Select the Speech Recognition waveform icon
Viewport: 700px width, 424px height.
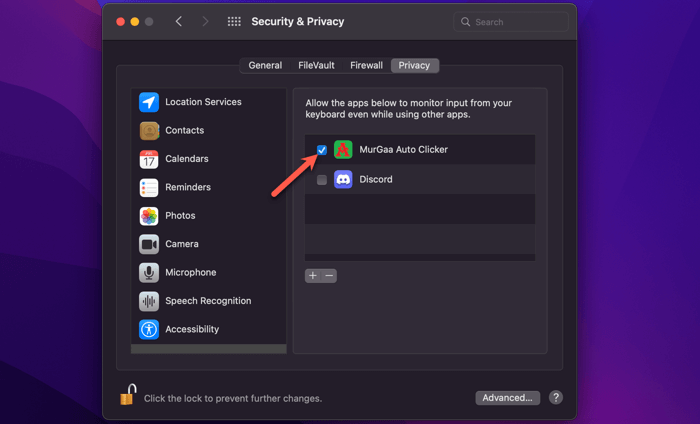click(149, 301)
